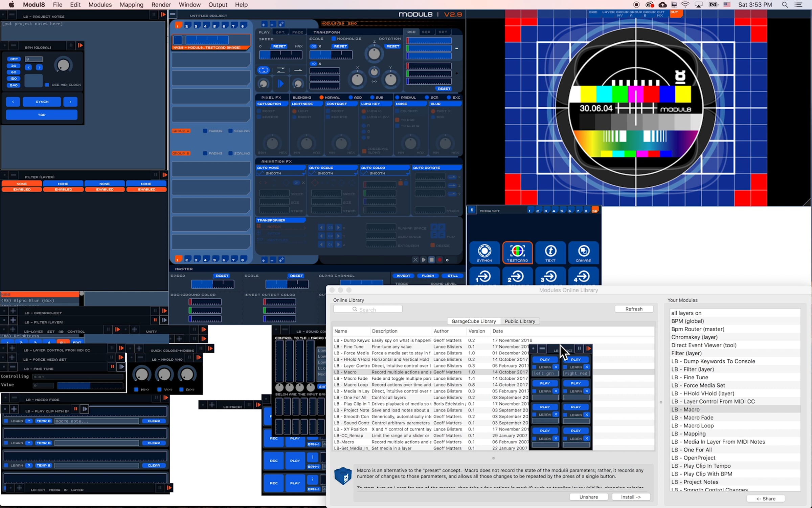Expand LB - Layer Control From MIDI CC triangle

[121, 348]
